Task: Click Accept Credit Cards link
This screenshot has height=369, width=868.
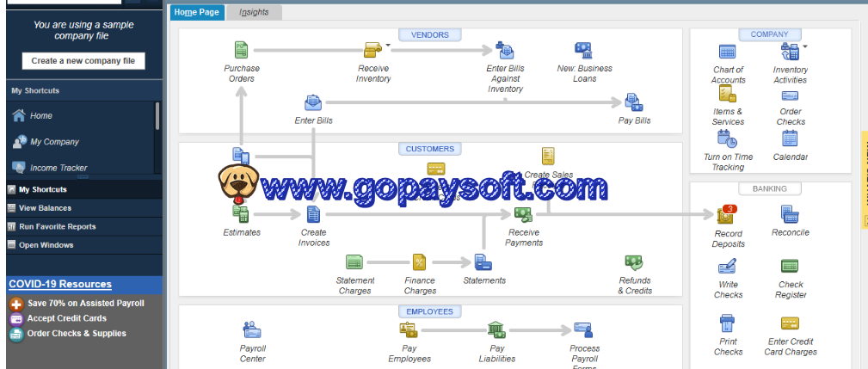Action: 66,318
